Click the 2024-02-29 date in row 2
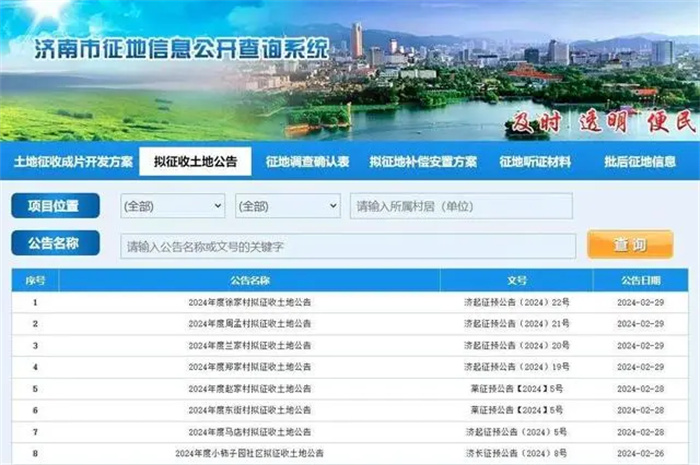This screenshot has width=700, height=465. coord(641,324)
